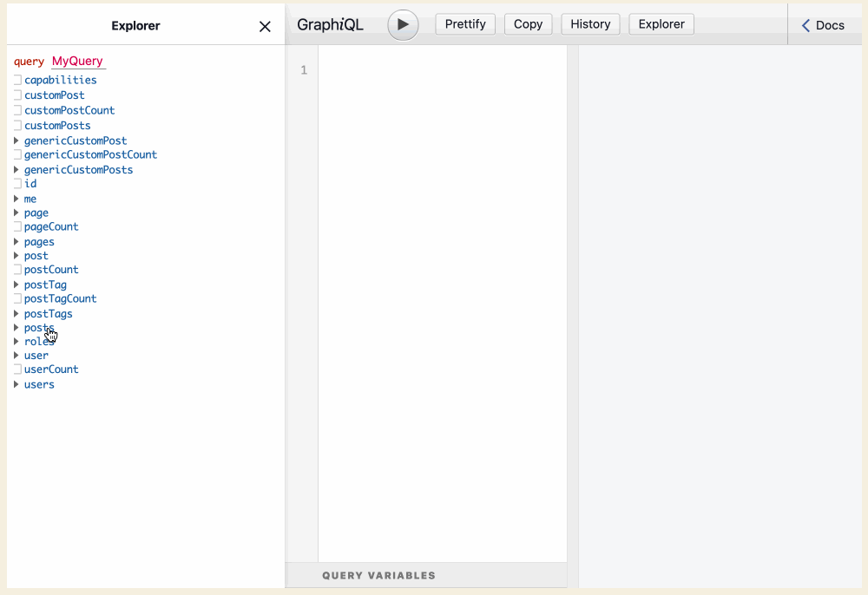This screenshot has height=595, width=868.
Task: Expand the genericCustomPost arrow
Action: tap(16, 141)
